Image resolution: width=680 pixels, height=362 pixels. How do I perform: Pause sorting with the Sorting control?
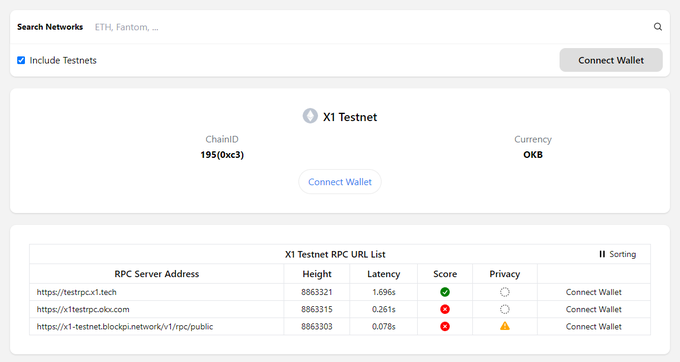tap(618, 254)
